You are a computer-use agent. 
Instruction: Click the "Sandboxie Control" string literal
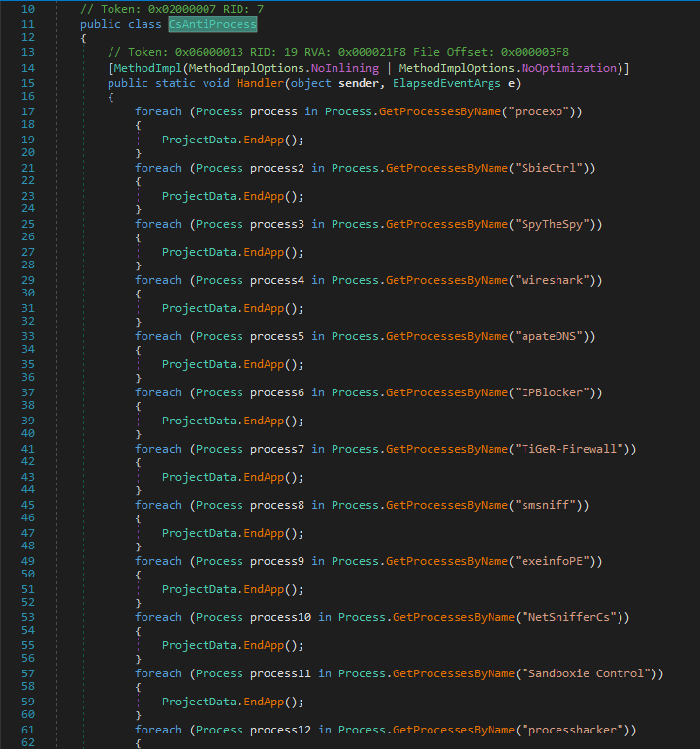589,673
